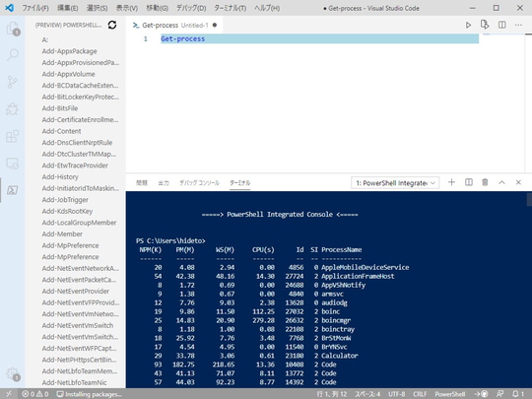Viewport: 532px width, 399px height.
Task: Switch to the 出力 panel tab
Action: pos(164,183)
